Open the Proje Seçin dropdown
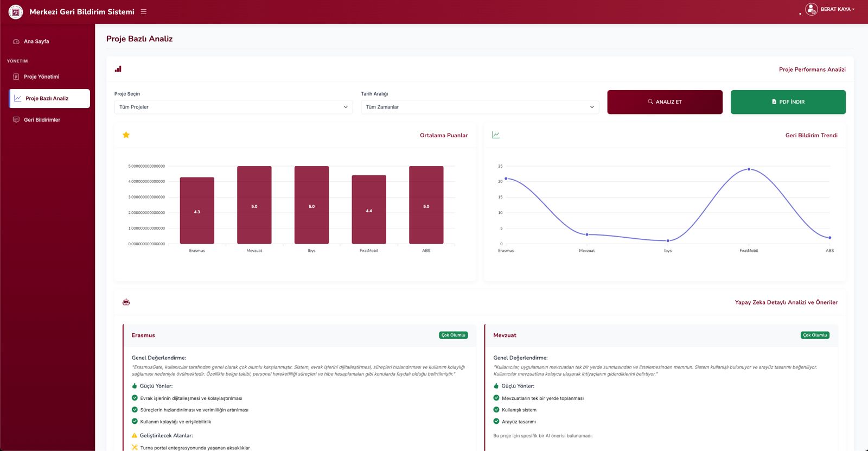 [233, 107]
